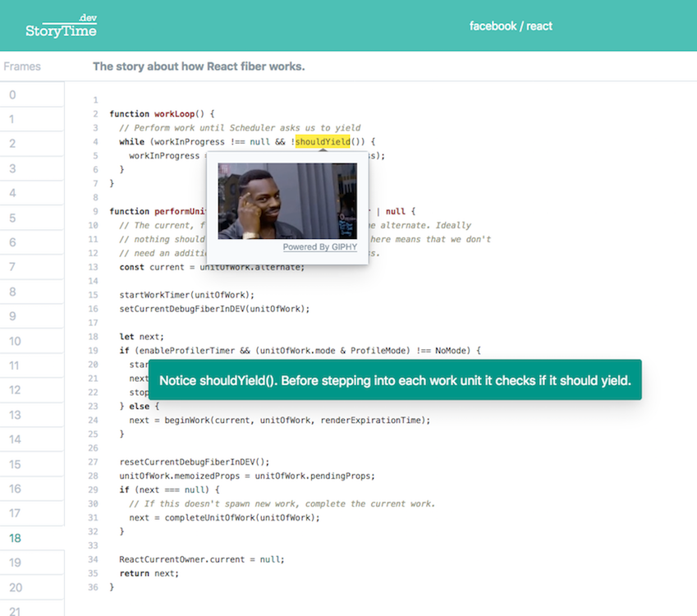Select frame 1 in the Frames list
This screenshot has width=697, height=616.
tap(32, 119)
